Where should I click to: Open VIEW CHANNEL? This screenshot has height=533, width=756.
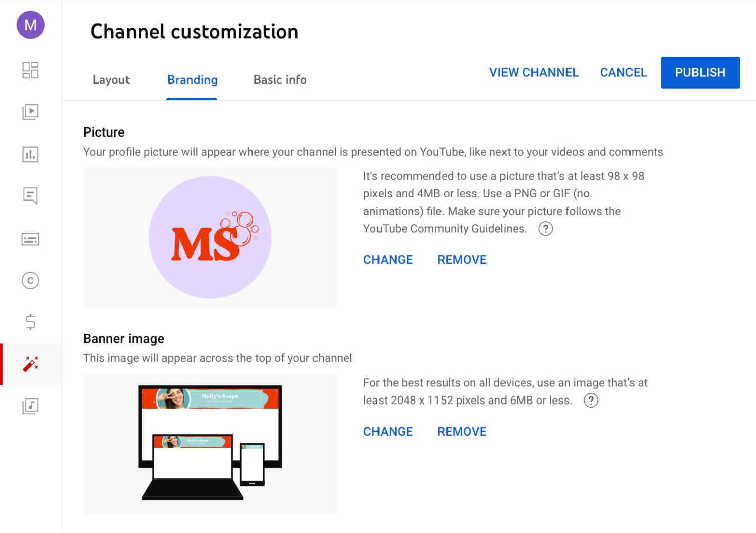click(533, 72)
